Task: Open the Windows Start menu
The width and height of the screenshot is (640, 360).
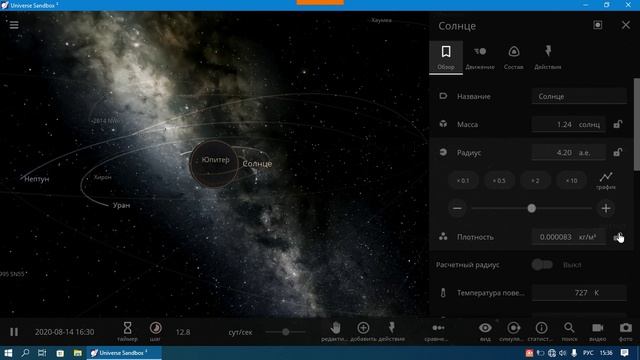Action: [x=8, y=353]
